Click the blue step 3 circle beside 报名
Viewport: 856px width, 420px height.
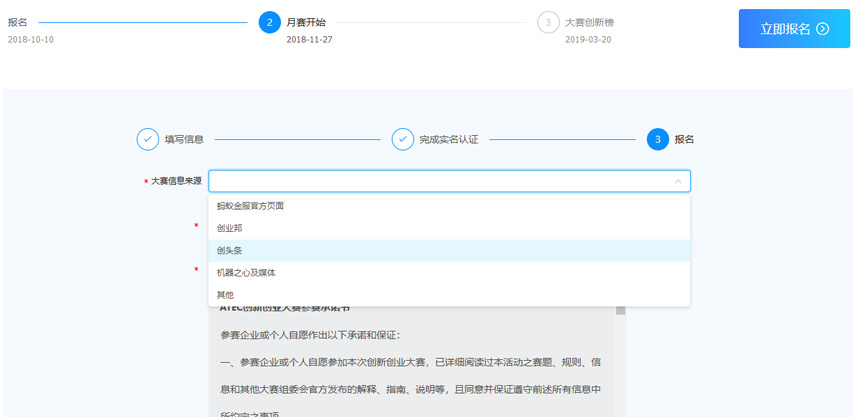click(658, 139)
